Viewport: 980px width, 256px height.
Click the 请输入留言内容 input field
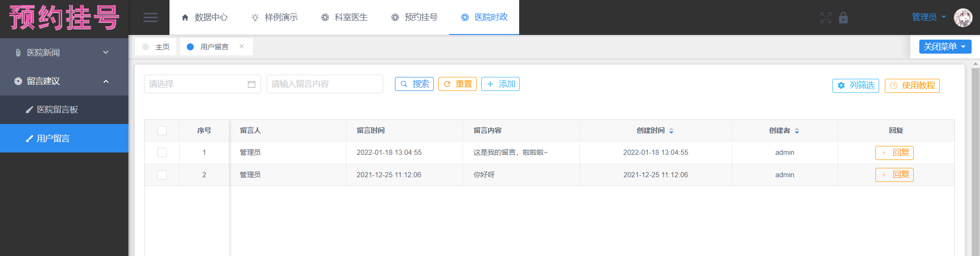coord(324,84)
